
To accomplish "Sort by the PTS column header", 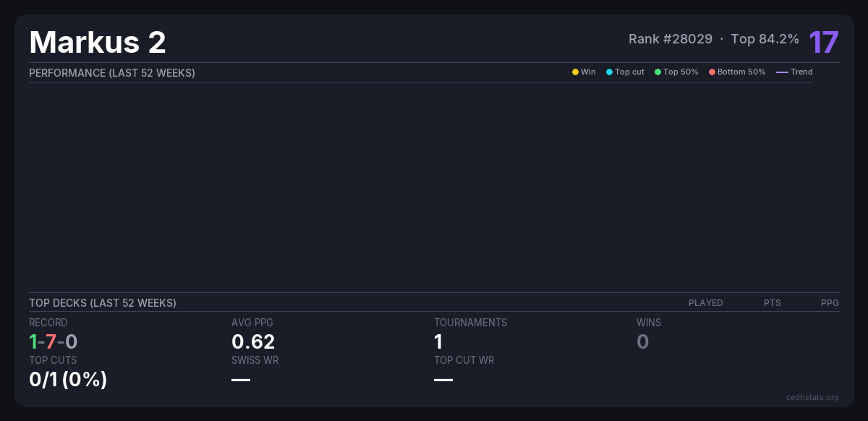I will tap(772, 303).
